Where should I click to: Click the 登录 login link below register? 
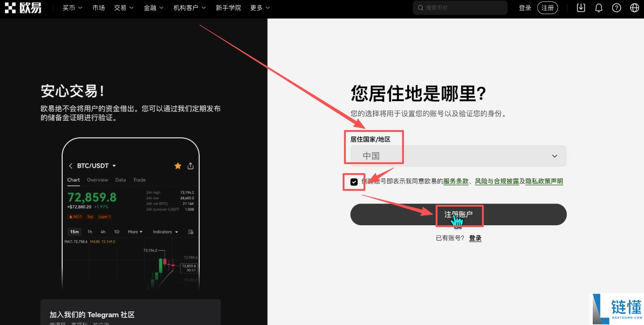475,238
